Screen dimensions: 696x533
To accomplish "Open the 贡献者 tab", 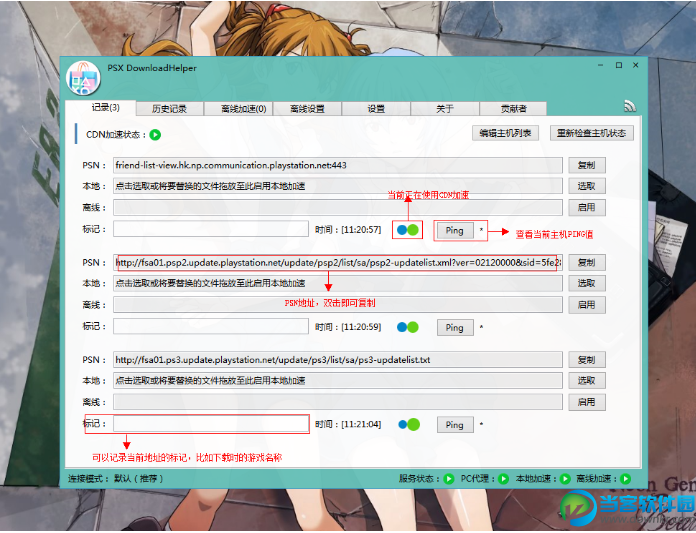I will (x=514, y=109).
